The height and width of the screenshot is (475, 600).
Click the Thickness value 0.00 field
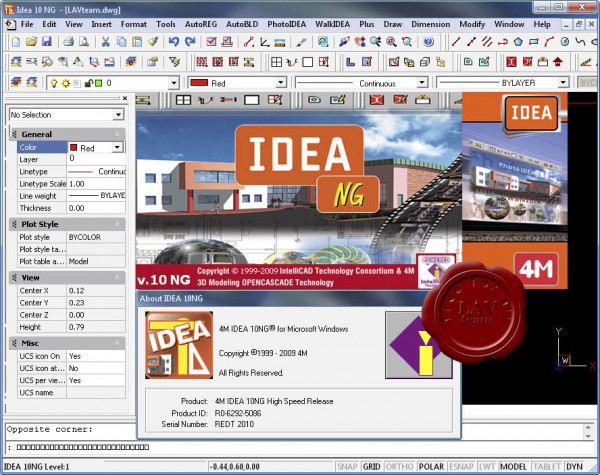coord(96,208)
